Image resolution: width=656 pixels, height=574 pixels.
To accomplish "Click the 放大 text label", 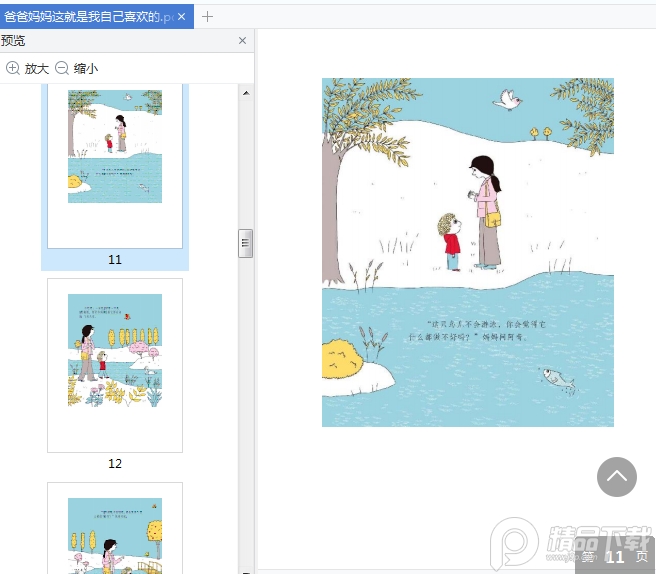I will coord(37,69).
